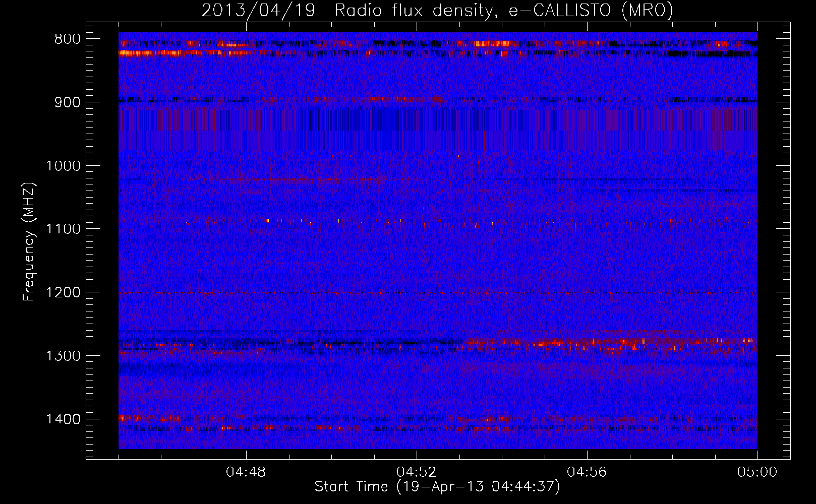Click the 05:00 time tick label
The image size is (816, 504).
pos(757,472)
